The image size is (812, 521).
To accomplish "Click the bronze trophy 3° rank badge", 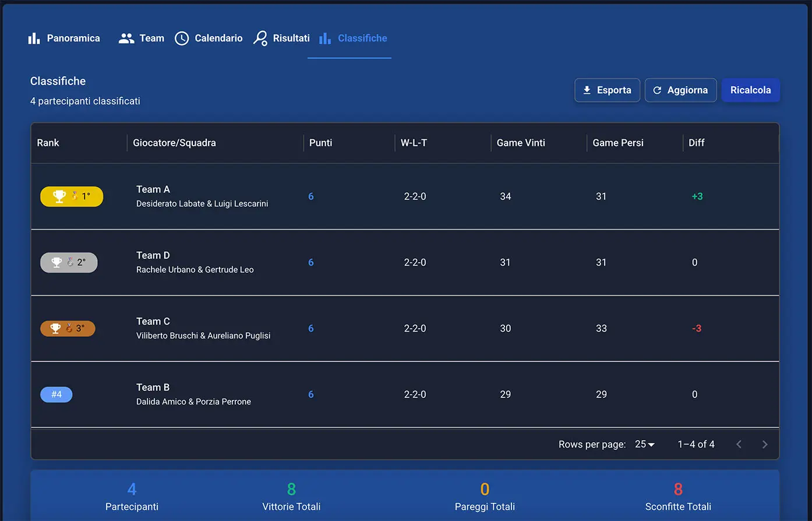I will tap(68, 329).
